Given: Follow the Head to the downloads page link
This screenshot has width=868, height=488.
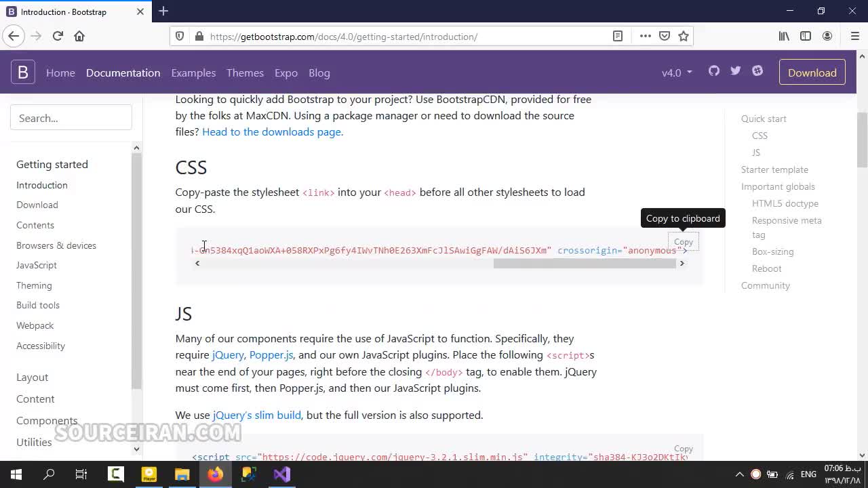Looking at the screenshot, I should (x=271, y=131).
